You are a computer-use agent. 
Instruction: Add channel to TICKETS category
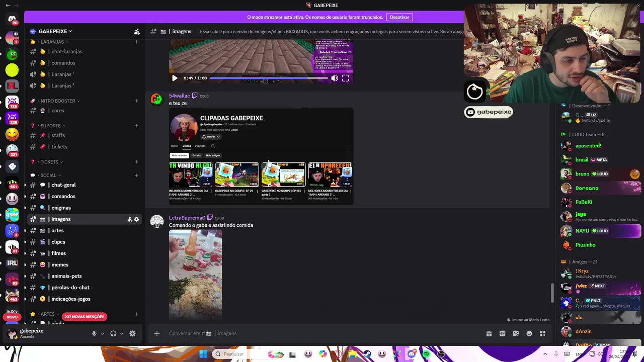coord(136,162)
